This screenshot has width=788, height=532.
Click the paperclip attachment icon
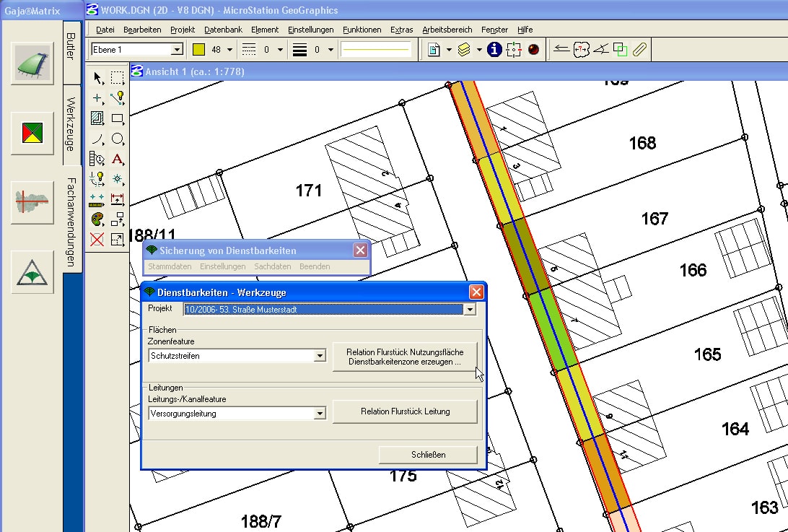pyautogui.click(x=639, y=50)
